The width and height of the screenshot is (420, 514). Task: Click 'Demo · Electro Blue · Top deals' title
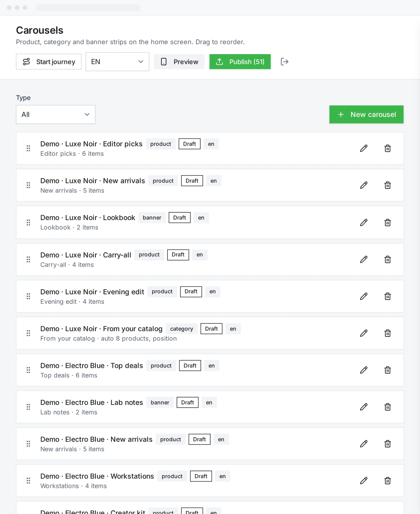(92, 366)
